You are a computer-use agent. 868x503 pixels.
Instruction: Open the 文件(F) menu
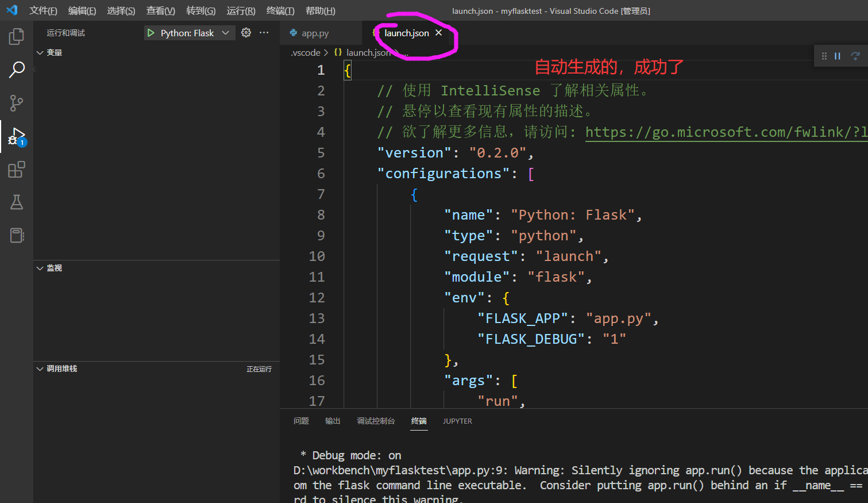coord(44,10)
